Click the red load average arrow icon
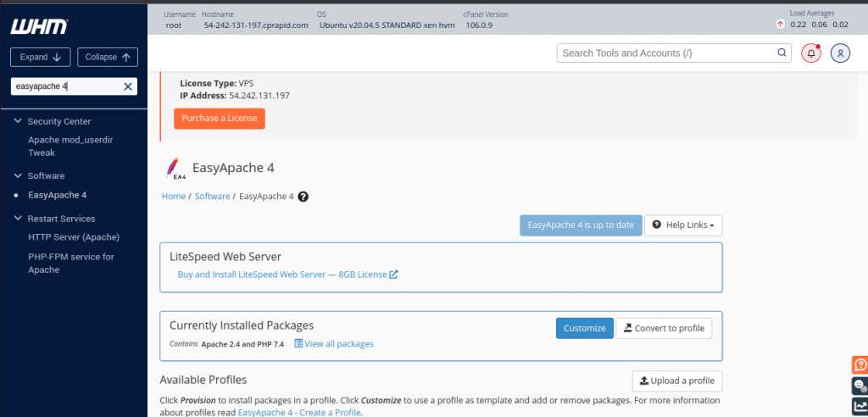Screen dimensions: 868x417 coord(781,25)
